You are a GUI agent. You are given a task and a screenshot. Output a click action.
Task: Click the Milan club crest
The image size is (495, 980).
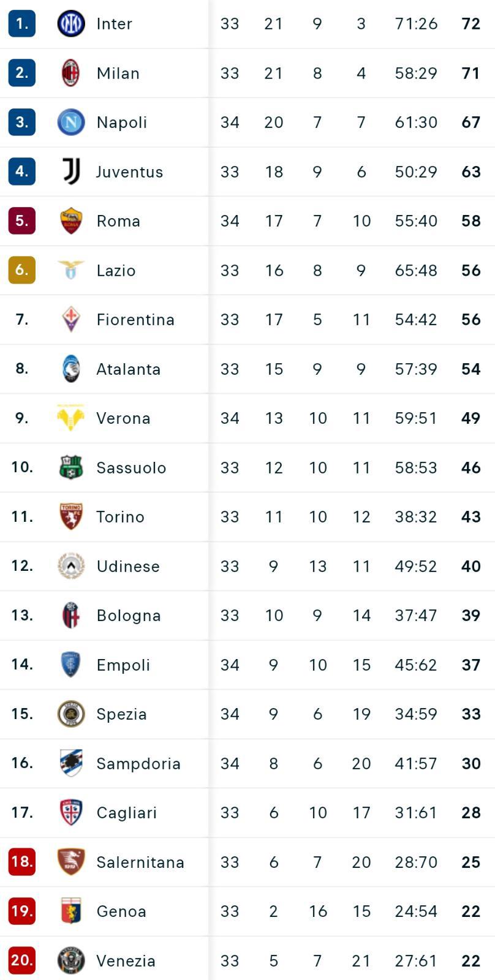coord(70,73)
